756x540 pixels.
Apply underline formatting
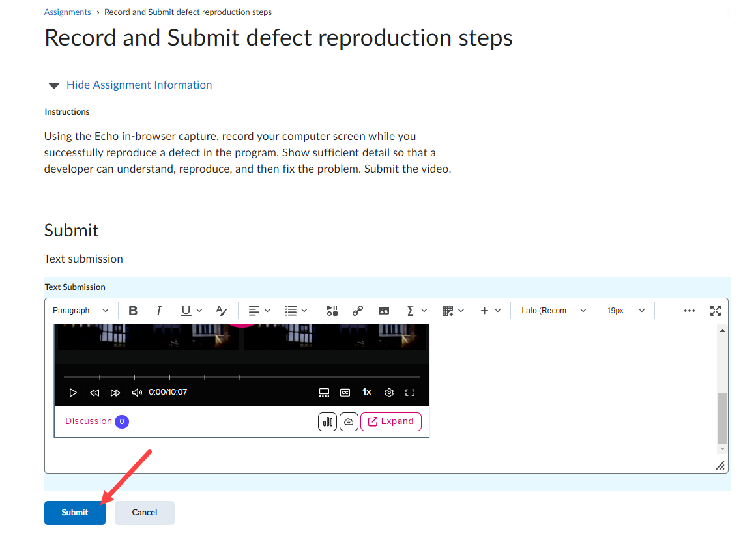tap(186, 311)
